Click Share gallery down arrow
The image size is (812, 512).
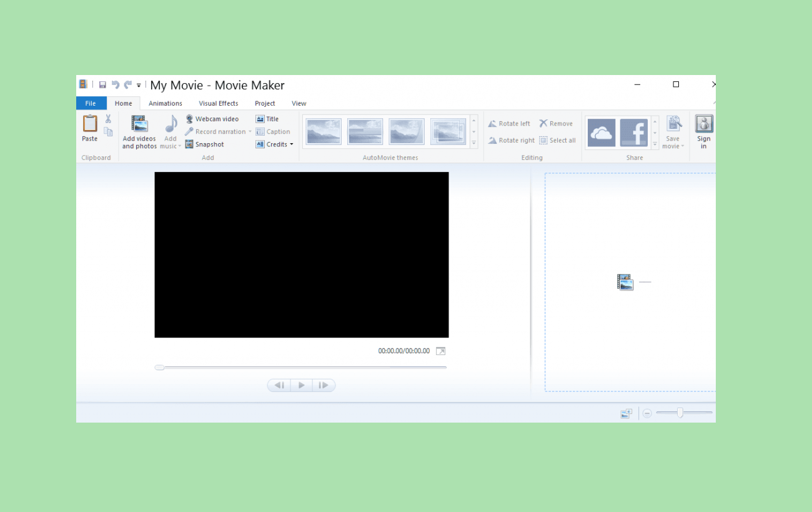pyautogui.click(x=655, y=133)
